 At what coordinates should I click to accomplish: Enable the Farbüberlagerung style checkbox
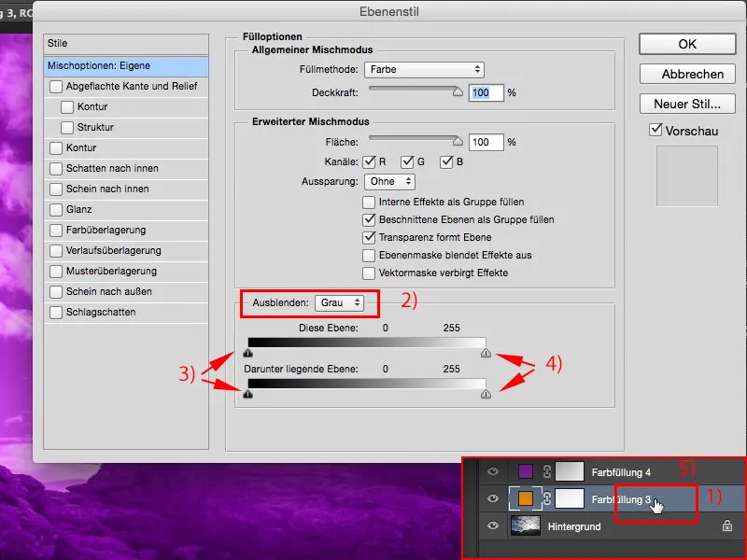click(56, 230)
